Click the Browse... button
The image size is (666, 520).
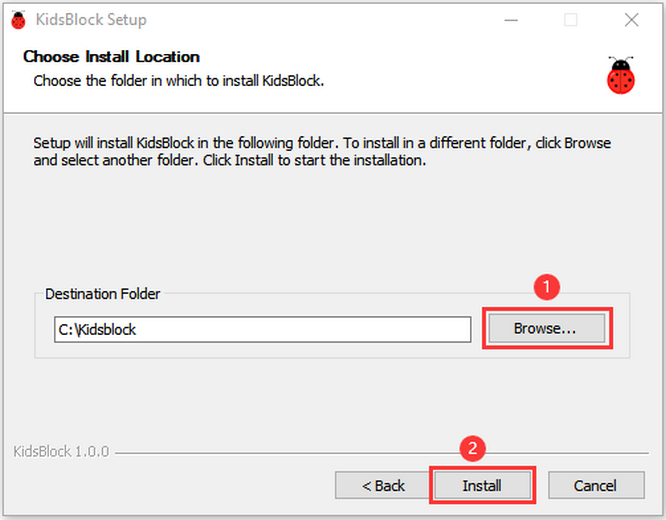tap(546, 328)
